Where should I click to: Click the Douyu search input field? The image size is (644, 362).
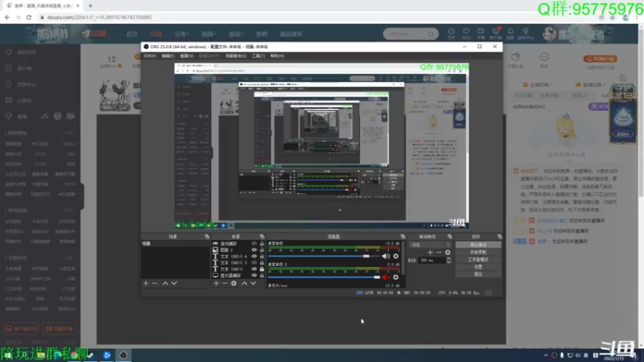[x=406, y=34]
